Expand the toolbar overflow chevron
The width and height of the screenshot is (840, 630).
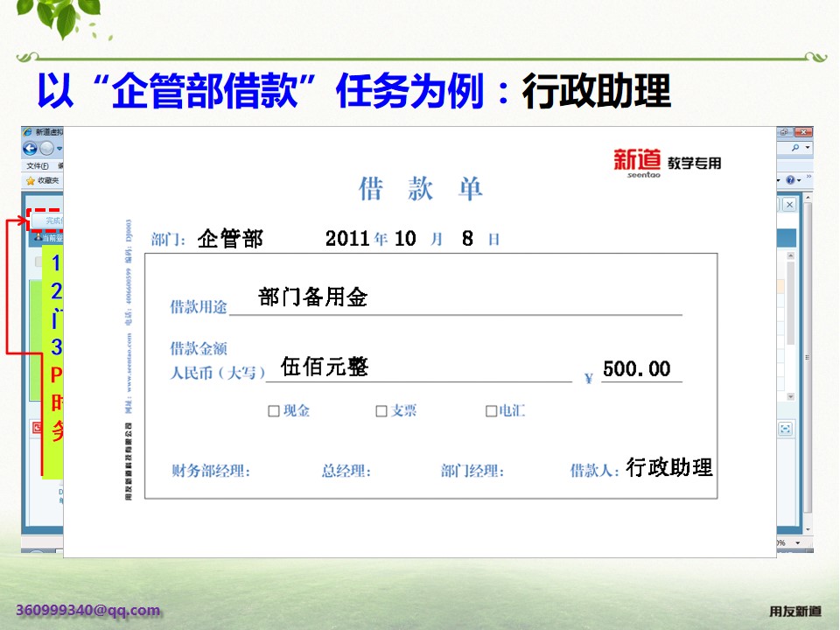[808, 176]
